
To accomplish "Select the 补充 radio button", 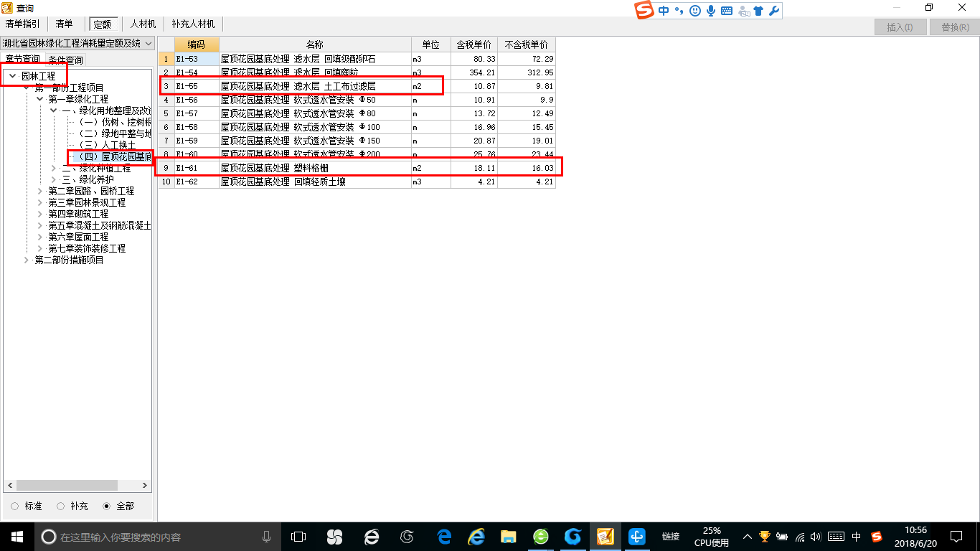I will tap(61, 506).
